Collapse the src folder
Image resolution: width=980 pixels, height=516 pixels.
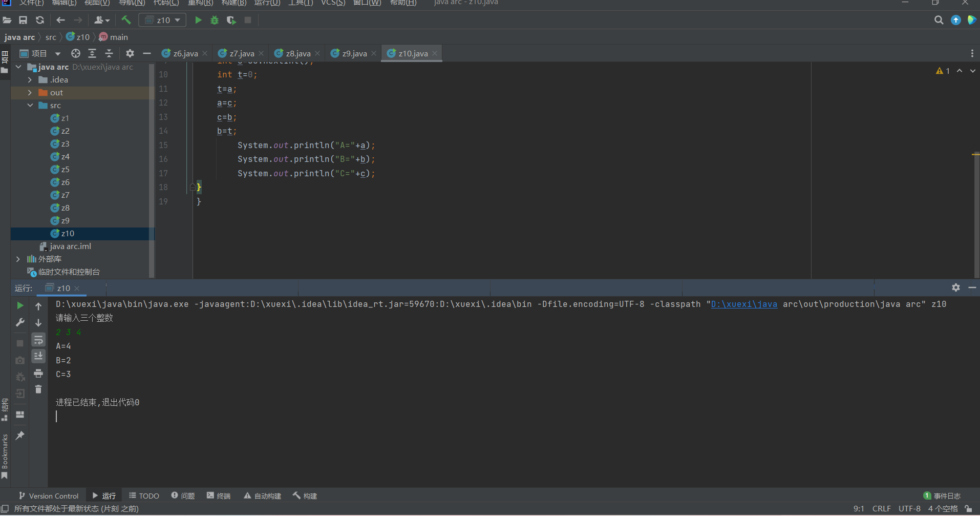[30, 106]
